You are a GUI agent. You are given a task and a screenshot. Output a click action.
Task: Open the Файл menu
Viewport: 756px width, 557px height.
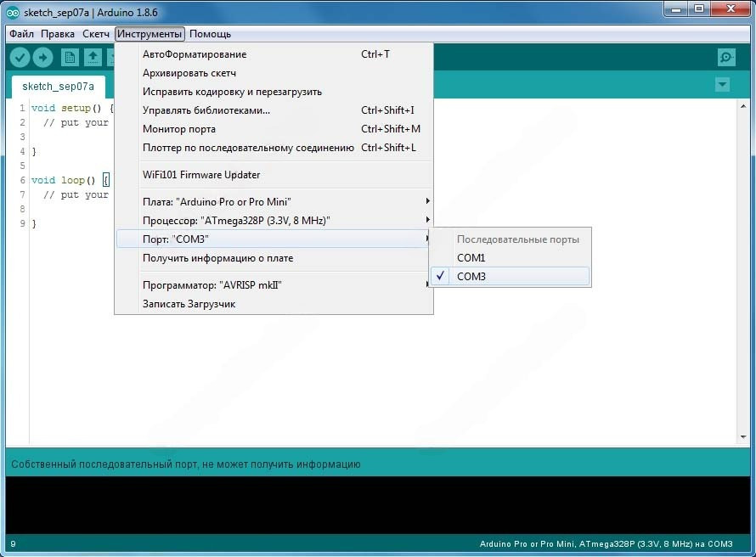(x=22, y=34)
